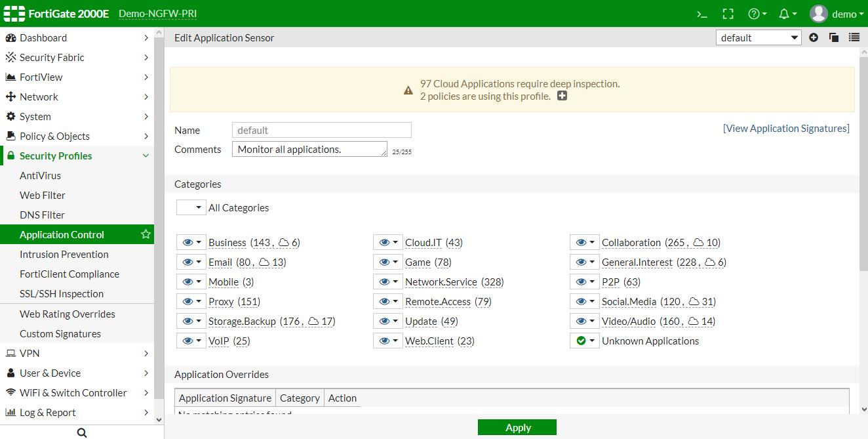Click the Name input field

(322, 130)
